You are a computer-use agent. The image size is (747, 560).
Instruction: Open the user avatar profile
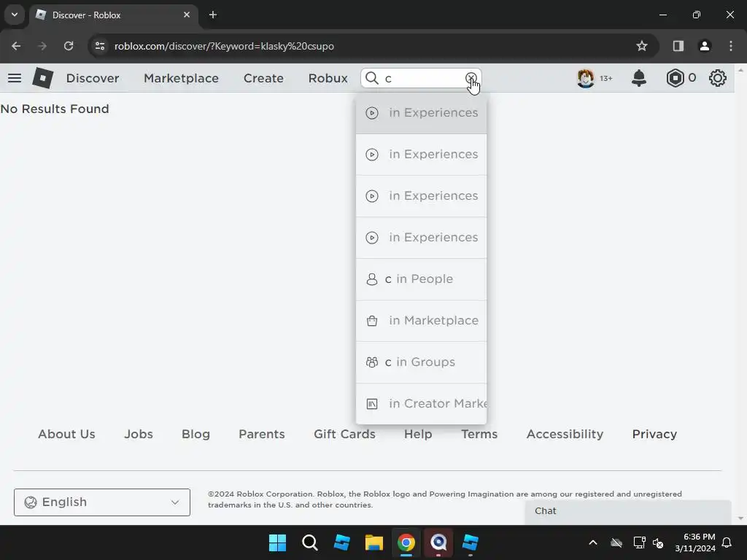click(586, 78)
